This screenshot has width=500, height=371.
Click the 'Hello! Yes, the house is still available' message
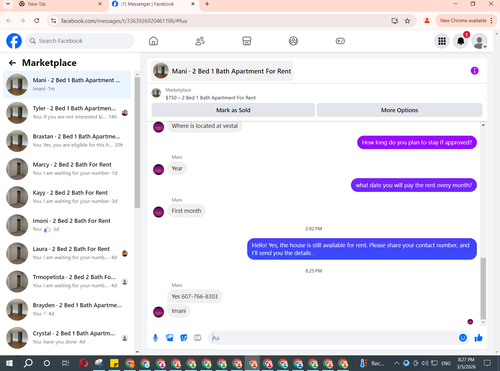362,249
